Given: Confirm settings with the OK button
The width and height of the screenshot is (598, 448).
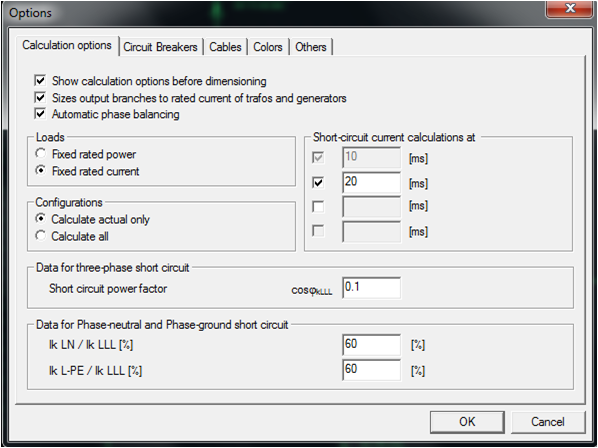Looking at the screenshot, I should click(467, 422).
